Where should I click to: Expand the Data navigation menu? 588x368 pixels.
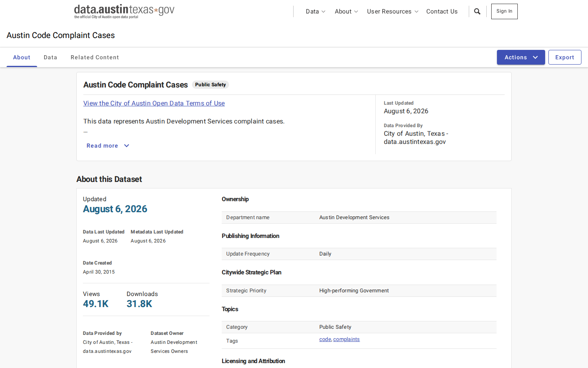[315, 11]
